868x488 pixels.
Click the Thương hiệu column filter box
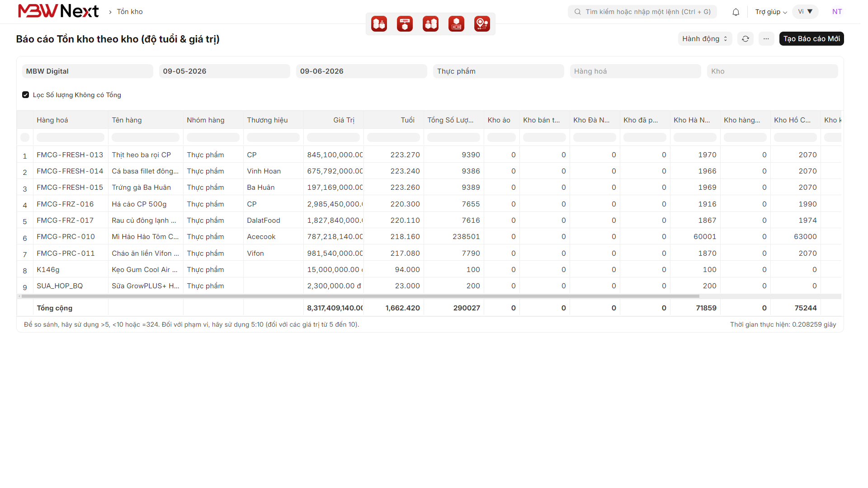coord(274,137)
